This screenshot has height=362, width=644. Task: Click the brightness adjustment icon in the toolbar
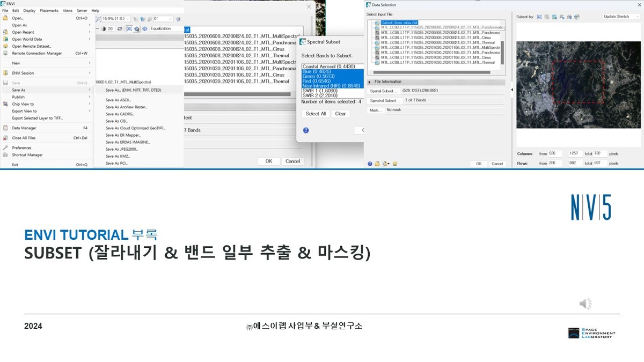coord(104,28)
